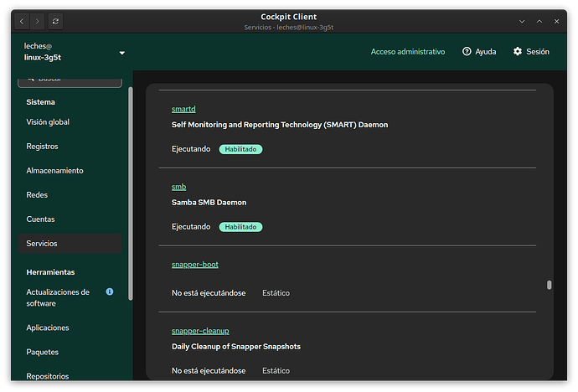This screenshot has width=578, height=392.
Task: Click the forward navigation arrow
Action: coord(38,20)
